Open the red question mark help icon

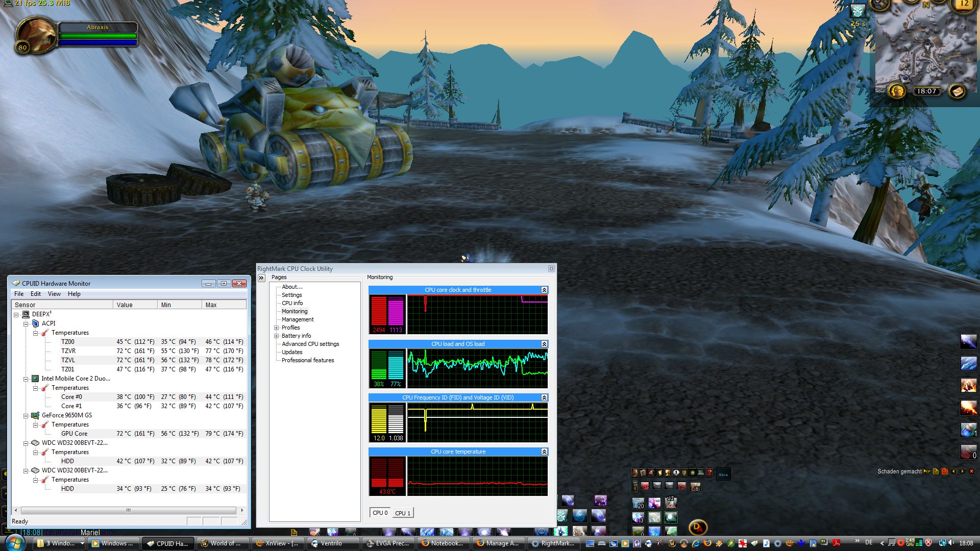(x=709, y=472)
